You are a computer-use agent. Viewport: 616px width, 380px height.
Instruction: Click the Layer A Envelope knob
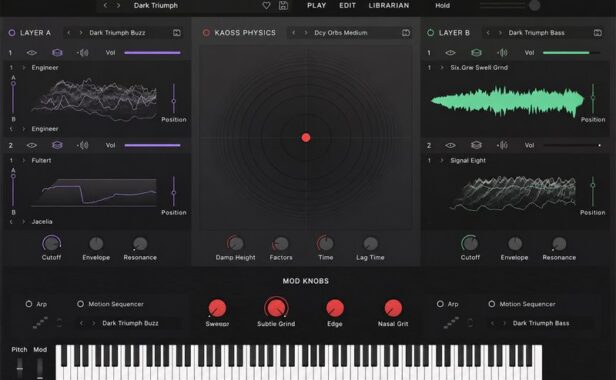pos(96,244)
